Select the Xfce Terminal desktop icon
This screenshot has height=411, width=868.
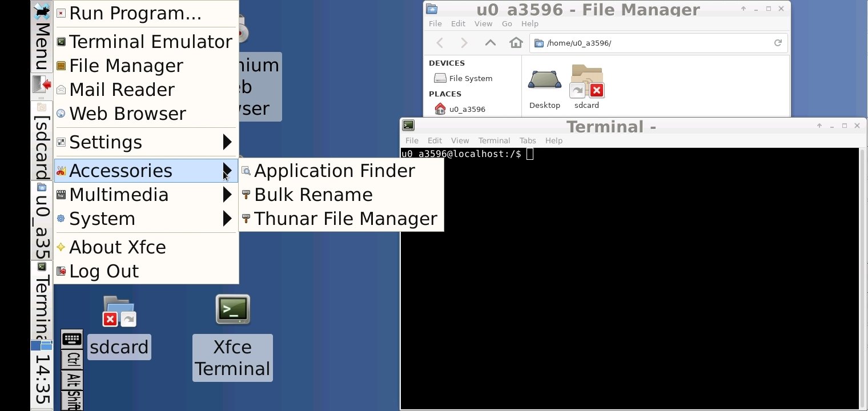coord(232,310)
